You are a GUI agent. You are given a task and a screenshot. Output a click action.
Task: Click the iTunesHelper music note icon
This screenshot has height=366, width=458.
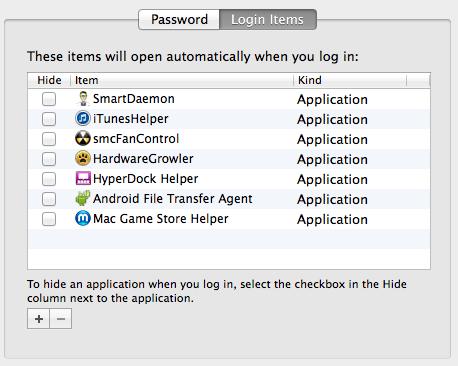[x=83, y=119]
